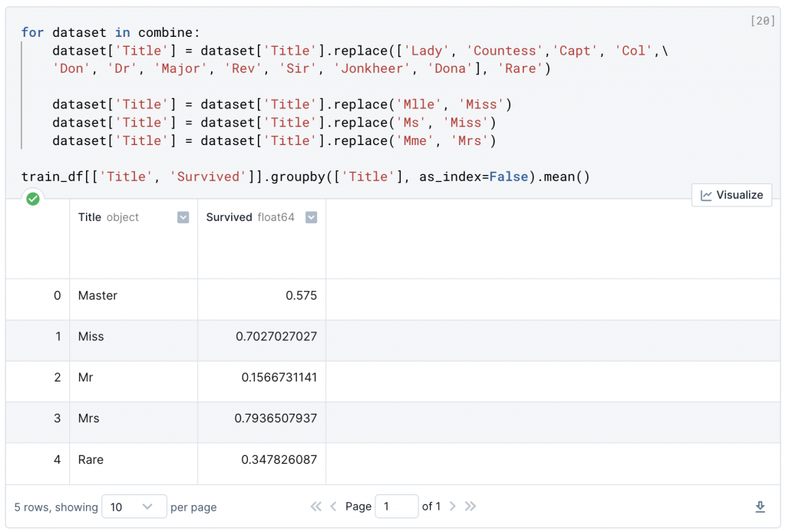Go to the next results page
This screenshot has height=532, width=786.
(453, 507)
